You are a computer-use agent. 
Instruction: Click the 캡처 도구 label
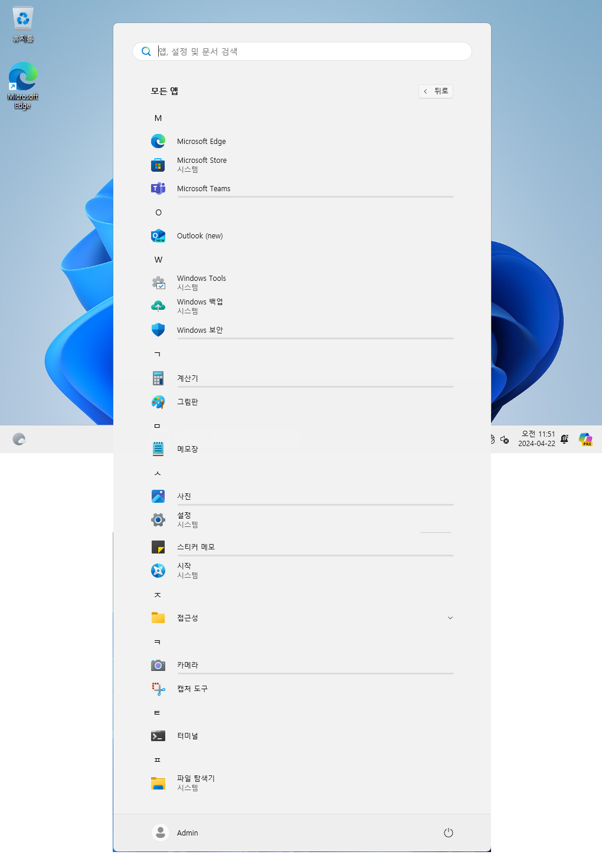tap(192, 689)
